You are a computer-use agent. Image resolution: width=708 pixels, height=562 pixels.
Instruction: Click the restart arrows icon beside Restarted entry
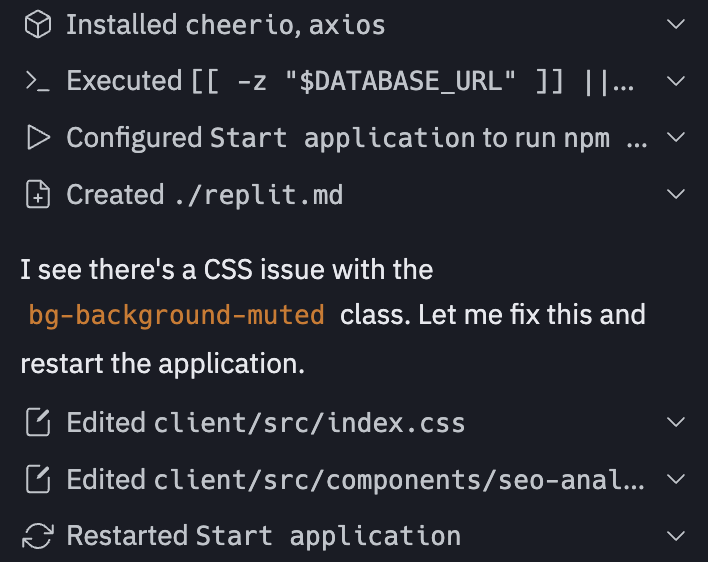tap(38, 536)
